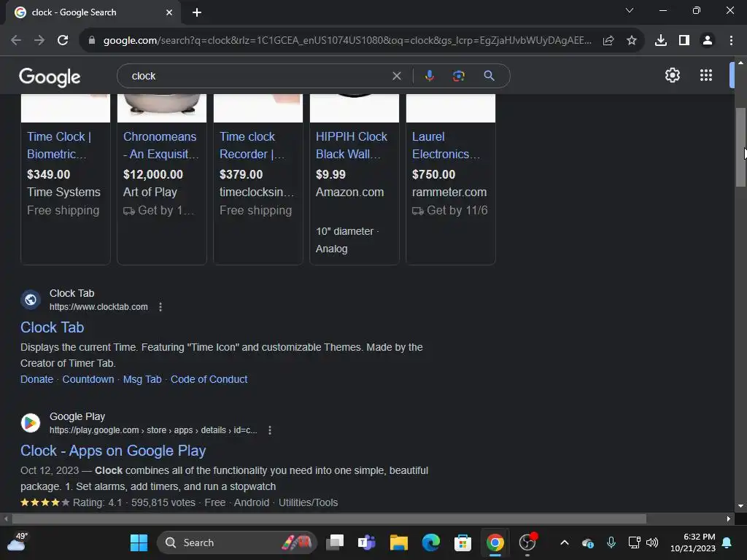Click the rammeter.com seller text
Viewport: 747px width, 560px height.
click(x=449, y=192)
